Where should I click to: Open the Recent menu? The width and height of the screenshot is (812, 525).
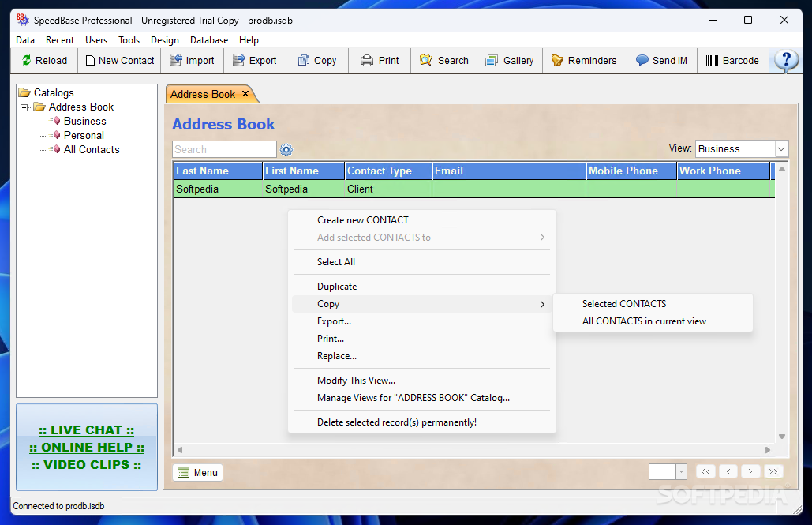click(x=59, y=40)
